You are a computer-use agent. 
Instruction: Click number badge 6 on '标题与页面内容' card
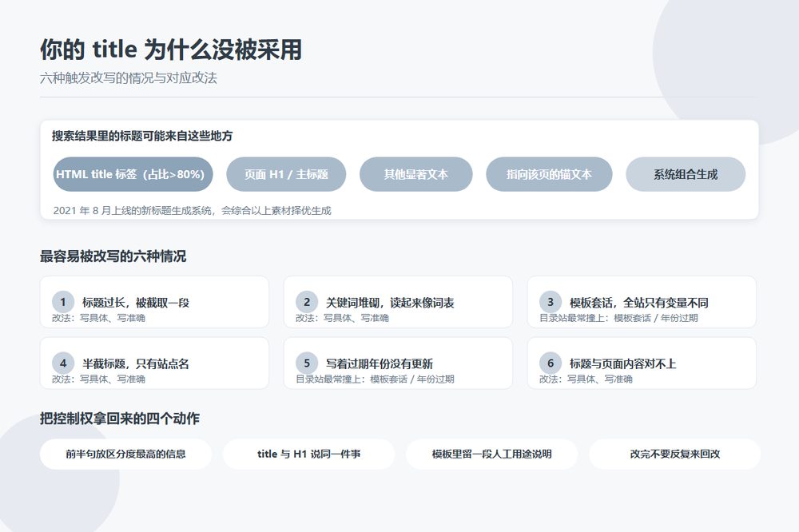551,363
